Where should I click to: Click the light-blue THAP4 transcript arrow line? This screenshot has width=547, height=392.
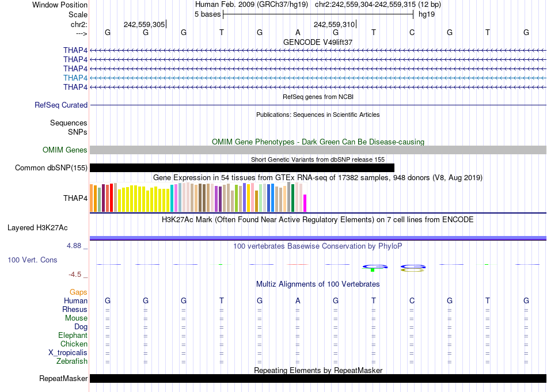pos(318,78)
